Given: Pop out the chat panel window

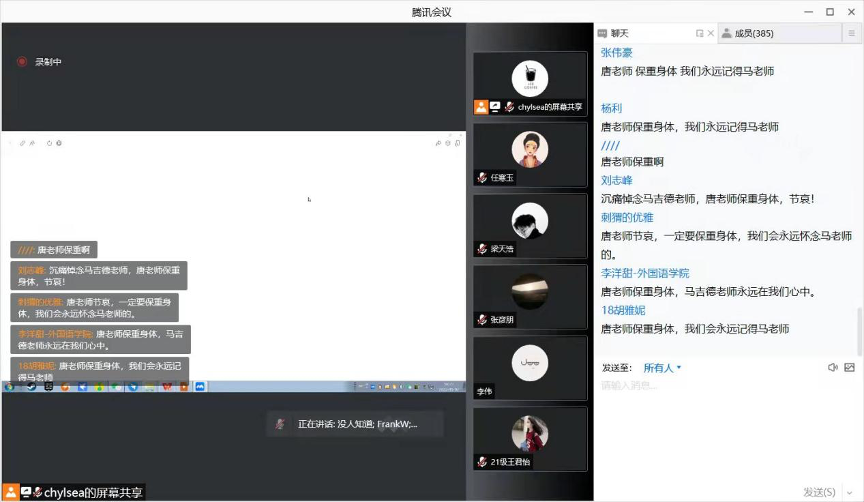Looking at the screenshot, I should tap(700, 33).
